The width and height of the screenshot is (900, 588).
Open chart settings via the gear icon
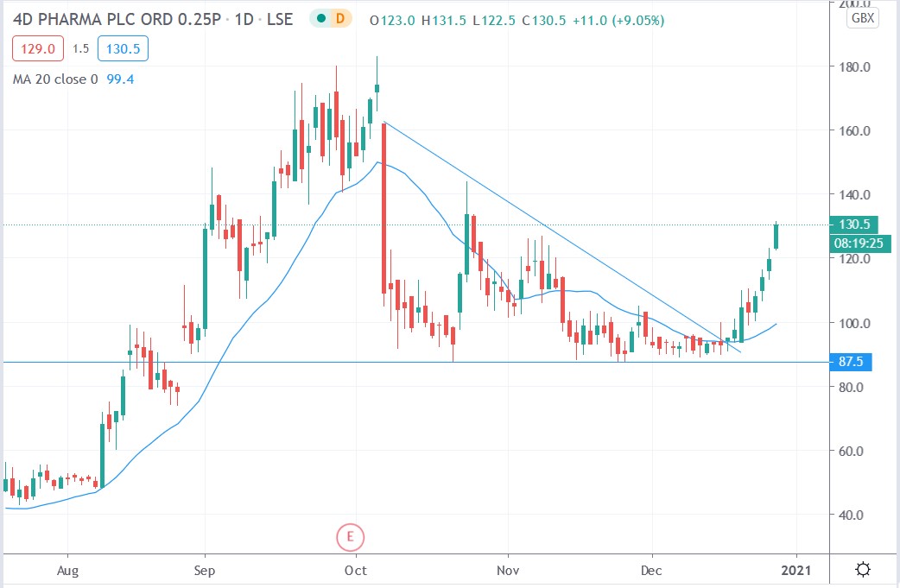[x=861, y=567]
